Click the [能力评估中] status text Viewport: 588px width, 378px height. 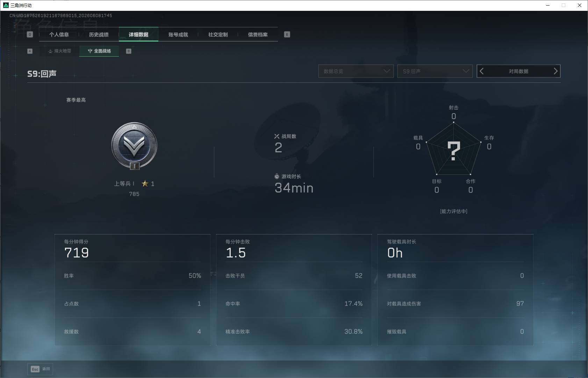coord(454,211)
